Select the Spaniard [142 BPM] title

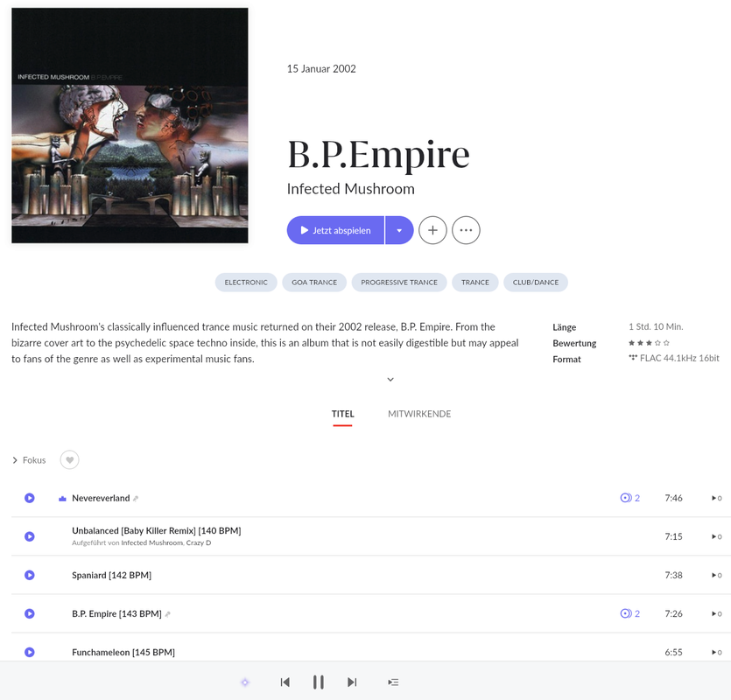(x=111, y=575)
